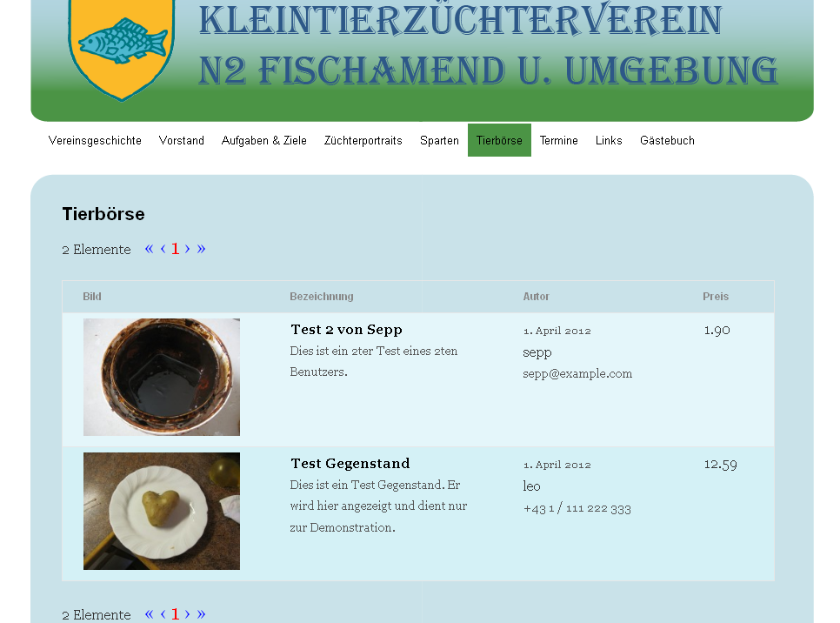
Task: Open Test 2 von Sepp listing
Action: tap(346, 330)
